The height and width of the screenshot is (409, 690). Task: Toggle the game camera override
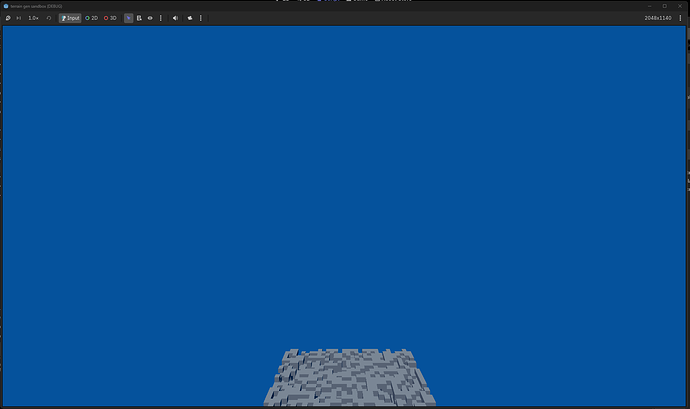pyautogui.click(x=190, y=18)
